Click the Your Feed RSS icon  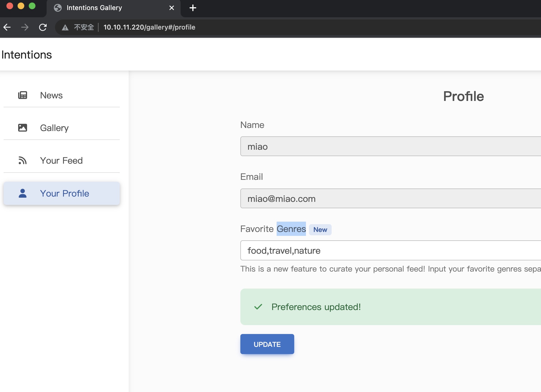coord(23,161)
